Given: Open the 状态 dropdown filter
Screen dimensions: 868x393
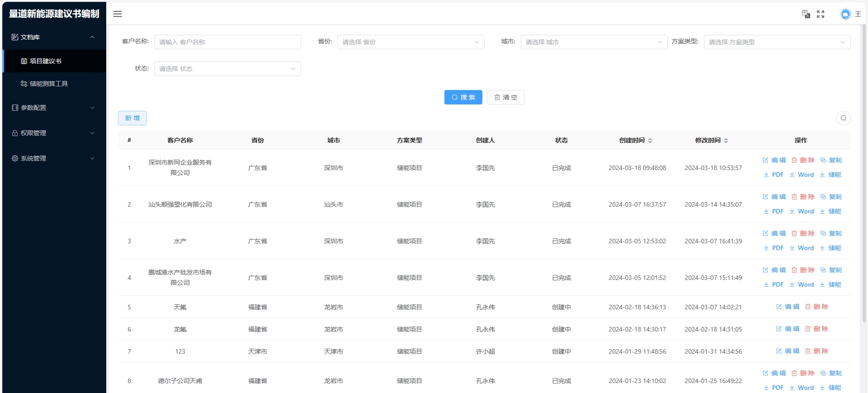Looking at the screenshot, I should (x=227, y=69).
